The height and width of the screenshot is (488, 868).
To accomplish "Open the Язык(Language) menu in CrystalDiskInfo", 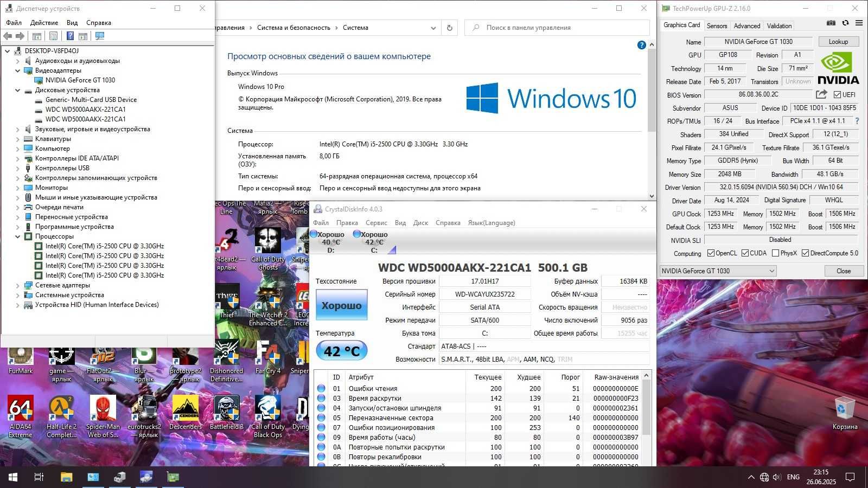I will [x=492, y=223].
